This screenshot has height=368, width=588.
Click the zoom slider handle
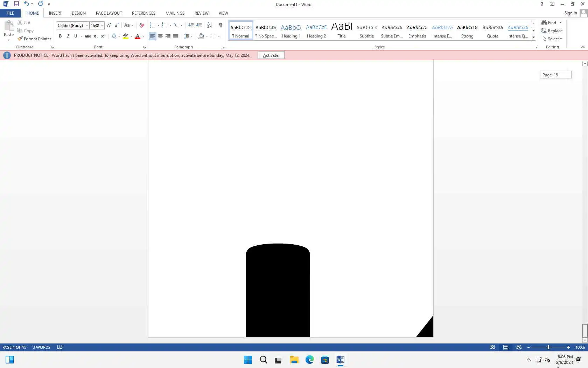[548, 347]
